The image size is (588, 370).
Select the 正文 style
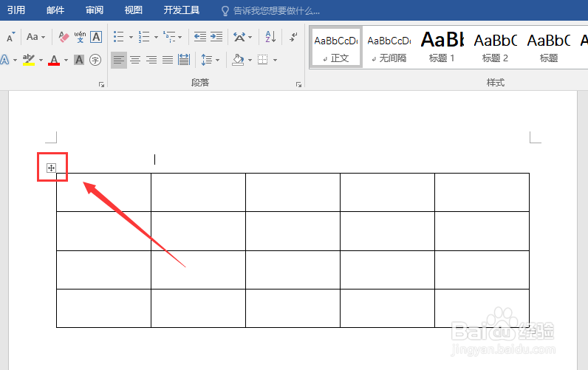tap(336, 47)
